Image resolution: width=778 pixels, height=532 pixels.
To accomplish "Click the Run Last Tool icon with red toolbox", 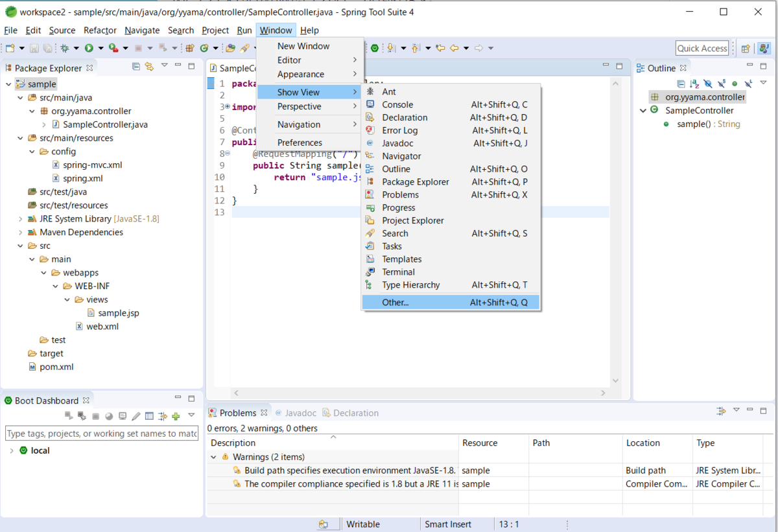I will pyautogui.click(x=113, y=48).
